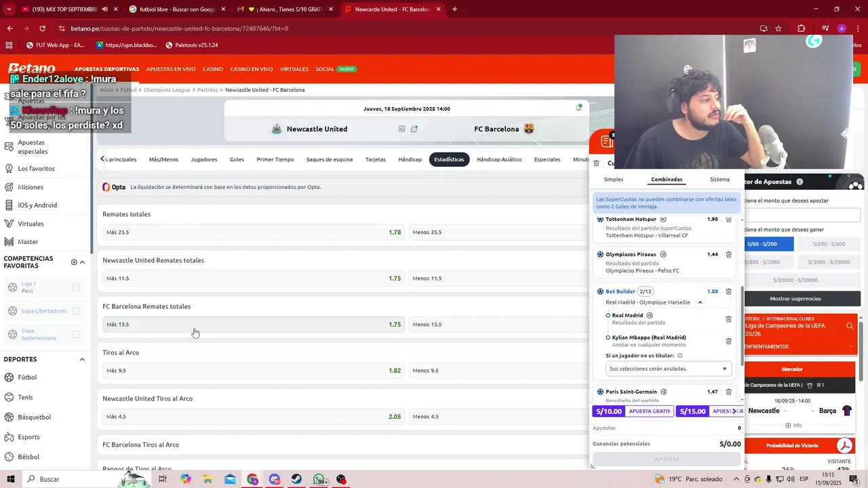
Task: Collapse Competencias Favoritas section
Action: pos(82,262)
